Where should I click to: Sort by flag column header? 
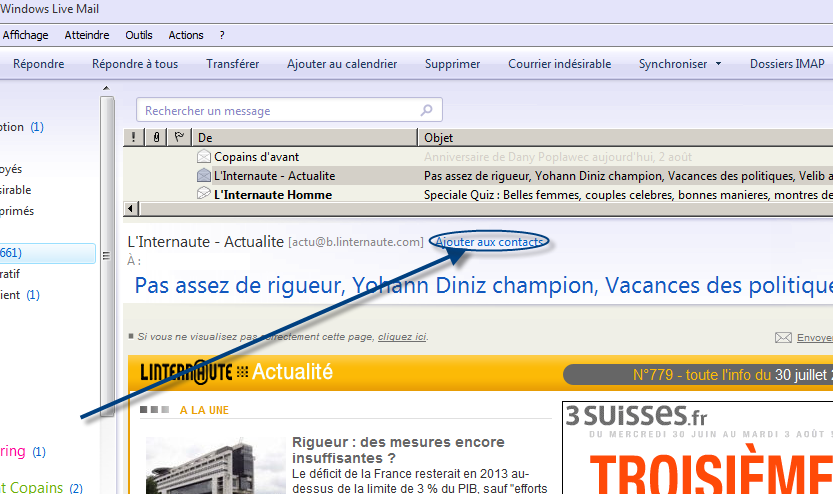point(179,138)
